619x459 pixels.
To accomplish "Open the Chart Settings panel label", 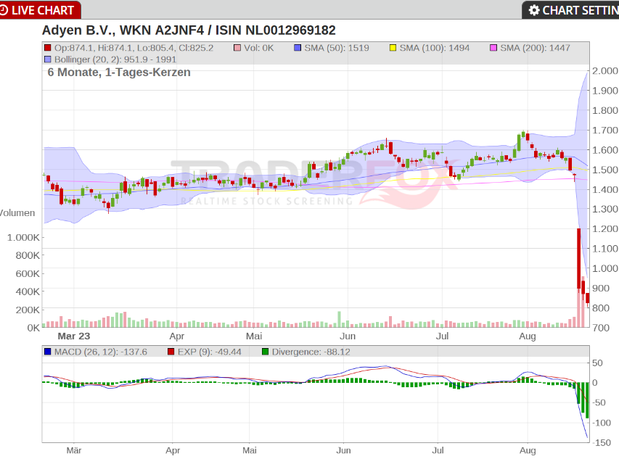I will pyautogui.click(x=580, y=10).
